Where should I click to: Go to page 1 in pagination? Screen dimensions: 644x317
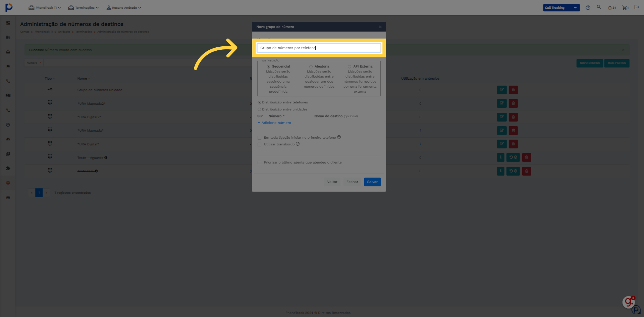click(x=39, y=193)
